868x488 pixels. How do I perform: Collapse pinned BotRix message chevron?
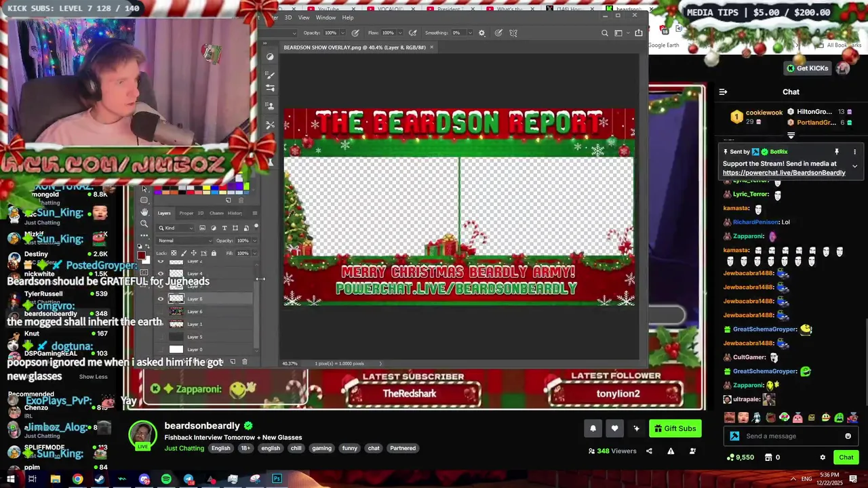(x=854, y=166)
